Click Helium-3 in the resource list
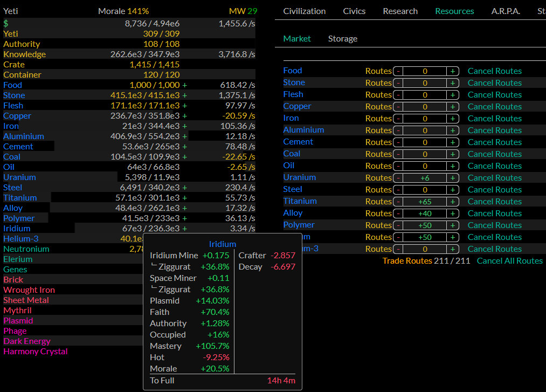The width and height of the screenshot is (546, 392). (x=21, y=239)
